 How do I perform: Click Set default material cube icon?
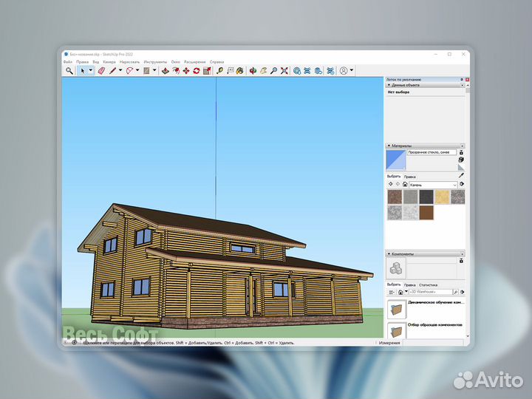[x=461, y=160]
